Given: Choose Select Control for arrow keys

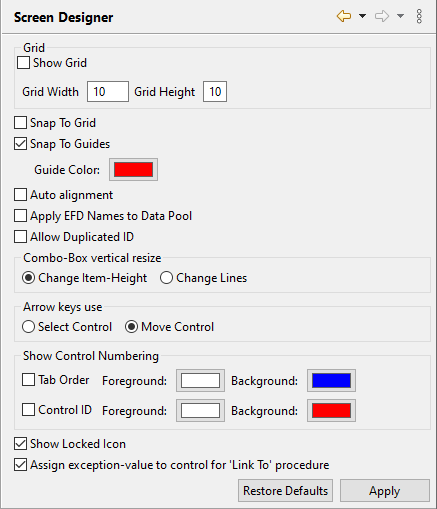Looking at the screenshot, I should tap(28, 327).
